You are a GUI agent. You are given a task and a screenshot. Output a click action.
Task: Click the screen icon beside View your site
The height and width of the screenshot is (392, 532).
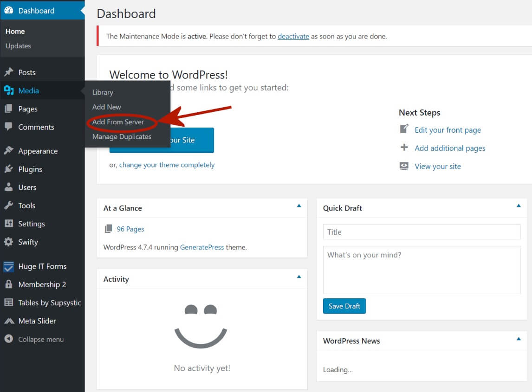(x=404, y=166)
